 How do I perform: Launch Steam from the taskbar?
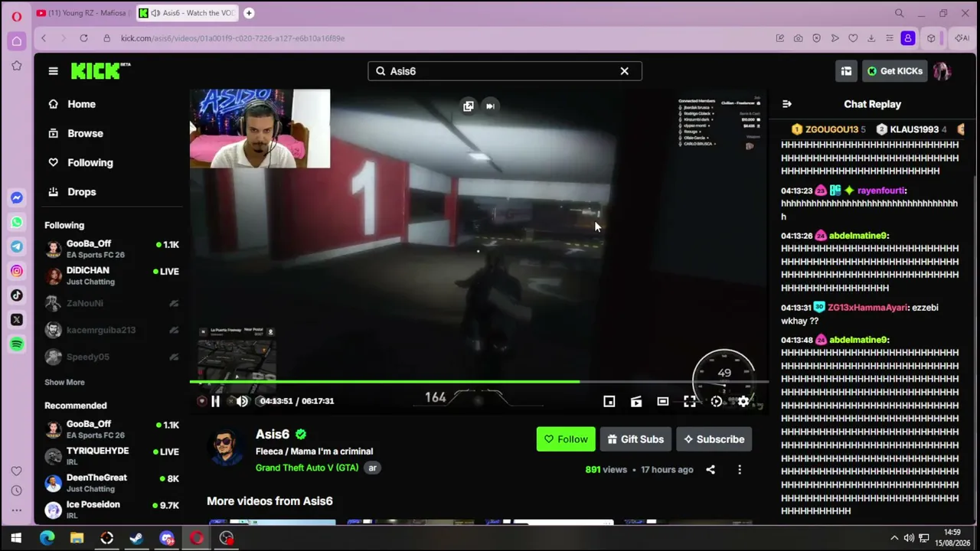136,538
